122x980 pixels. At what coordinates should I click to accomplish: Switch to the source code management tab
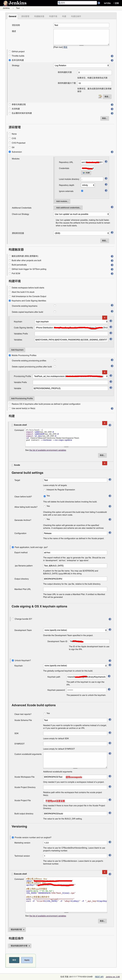[25, 16]
